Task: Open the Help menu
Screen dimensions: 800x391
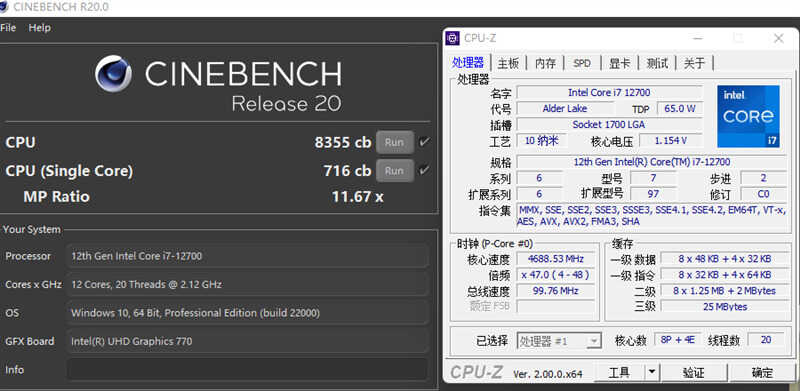Action: [x=39, y=28]
